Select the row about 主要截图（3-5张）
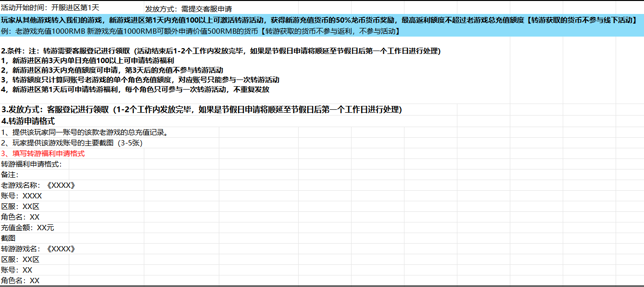 [x=72, y=143]
